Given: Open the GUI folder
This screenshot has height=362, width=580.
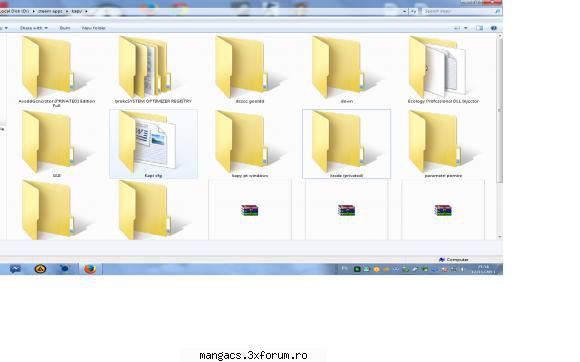Looking at the screenshot, I should (56, 144).
